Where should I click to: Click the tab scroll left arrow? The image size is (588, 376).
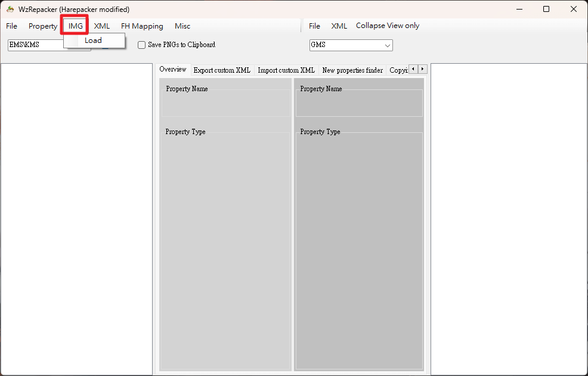413,69
